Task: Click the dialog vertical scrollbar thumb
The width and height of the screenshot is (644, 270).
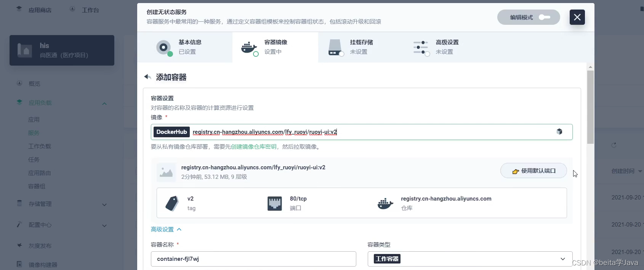Action: pyautogui.click(x=590, y=107)
